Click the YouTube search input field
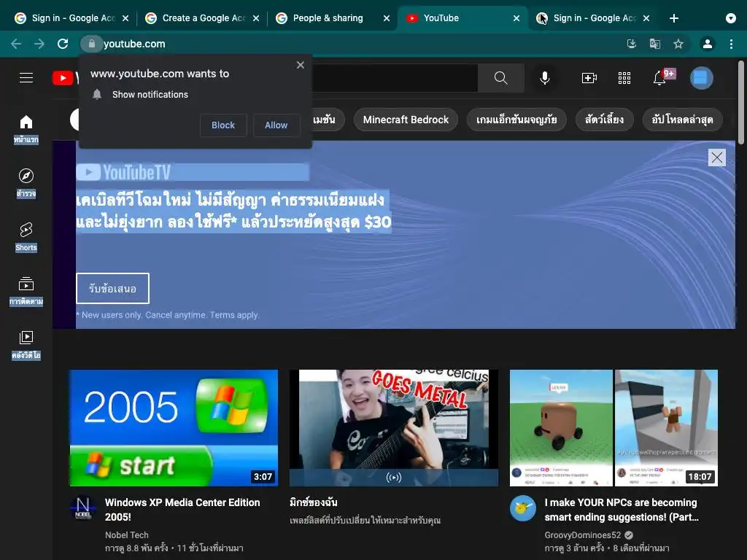 (395, 78)
